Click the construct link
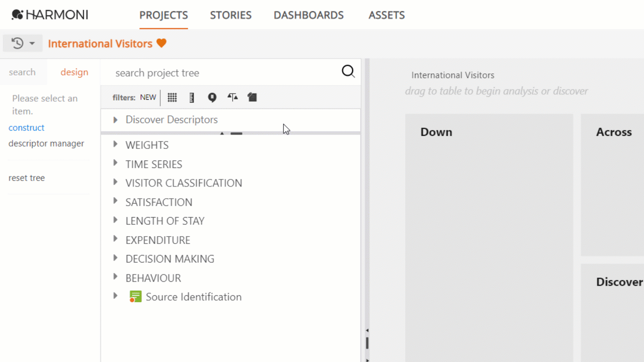644x362 pixels. point(26,128)
